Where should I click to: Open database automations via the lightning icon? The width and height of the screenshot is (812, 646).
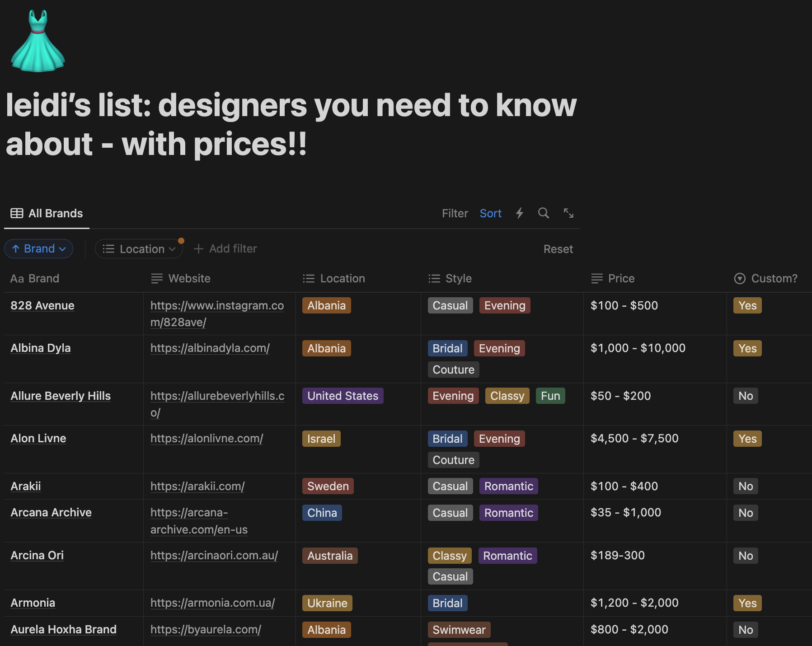(x=520, y=213)
